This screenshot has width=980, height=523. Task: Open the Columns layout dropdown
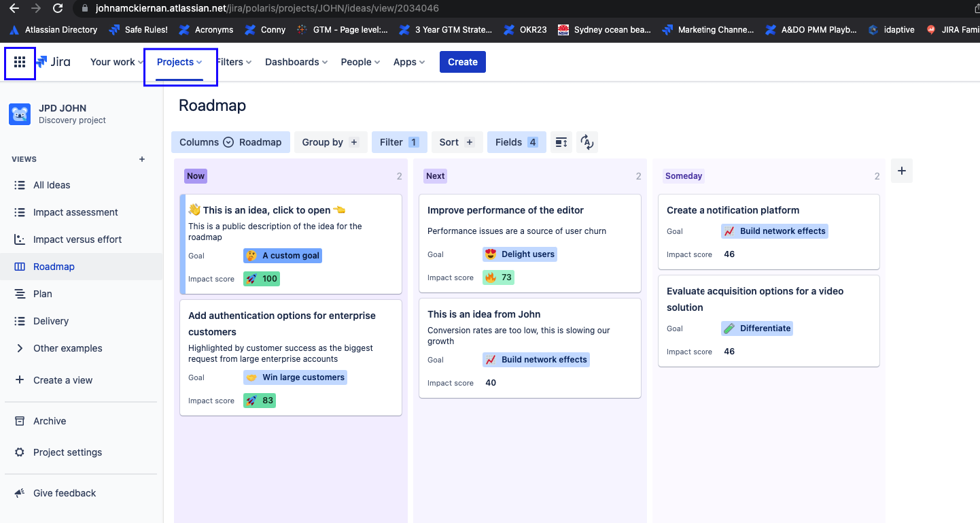pos(230,142)
